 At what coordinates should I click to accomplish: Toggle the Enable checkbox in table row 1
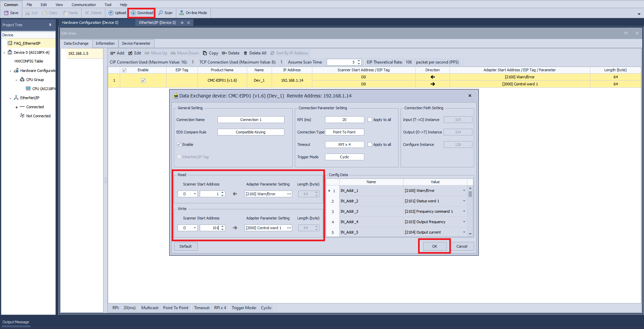(x=143, y=81)
